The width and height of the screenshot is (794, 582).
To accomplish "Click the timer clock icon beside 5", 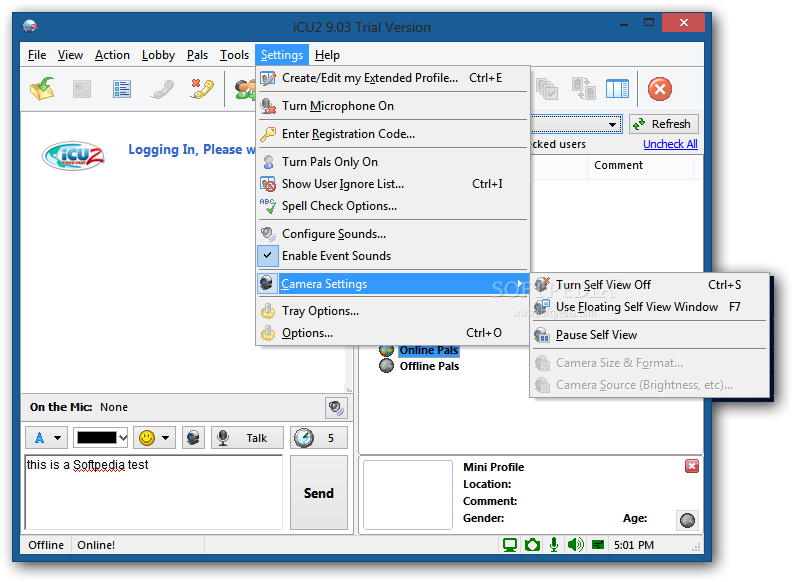I will click(x=304, y=438).
